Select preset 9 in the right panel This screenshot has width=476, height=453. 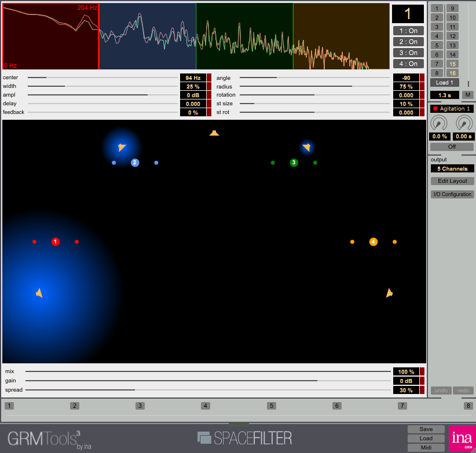[452, 9]
